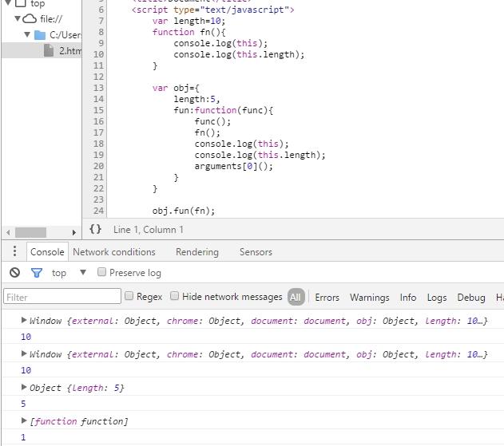Open the Sensors tab
Screen dimensions: 504x446
[x=256, y=252]
